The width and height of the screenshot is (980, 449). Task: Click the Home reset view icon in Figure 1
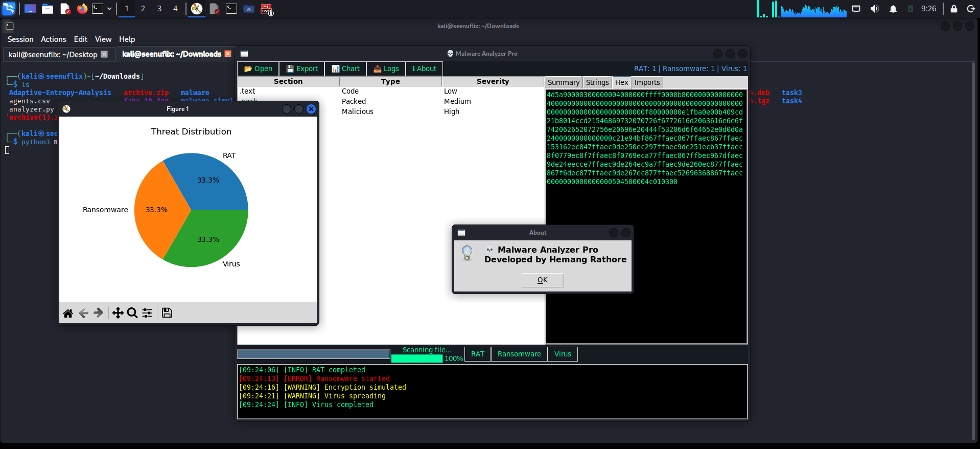[x=68, y=313]
